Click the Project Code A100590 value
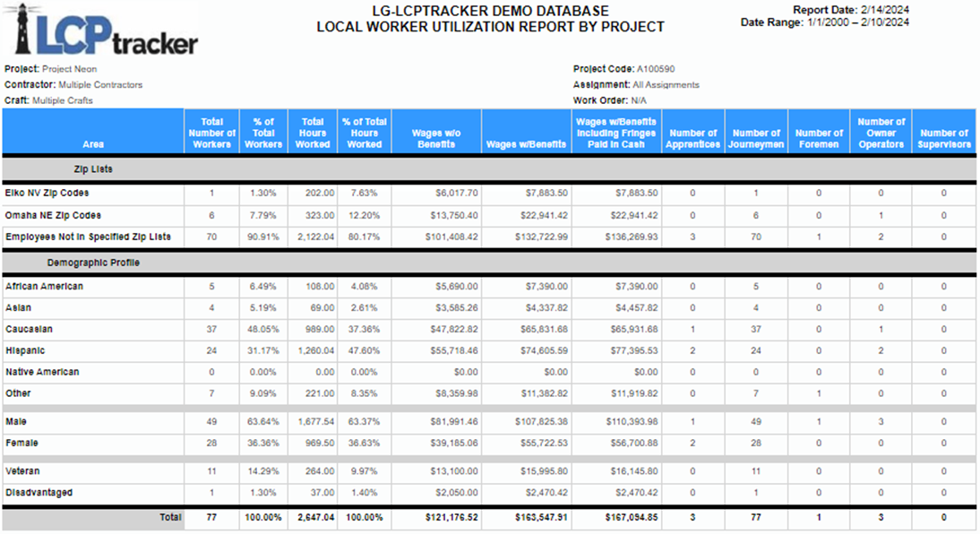Viewport: 980px width, 534px height. [x=656, y=69]
